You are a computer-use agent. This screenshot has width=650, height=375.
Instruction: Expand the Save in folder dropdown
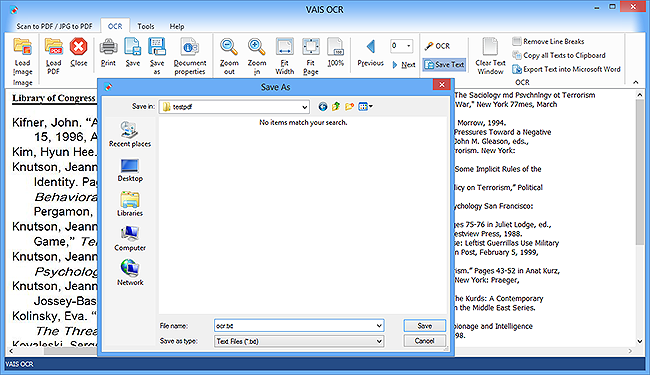[305, 107]
